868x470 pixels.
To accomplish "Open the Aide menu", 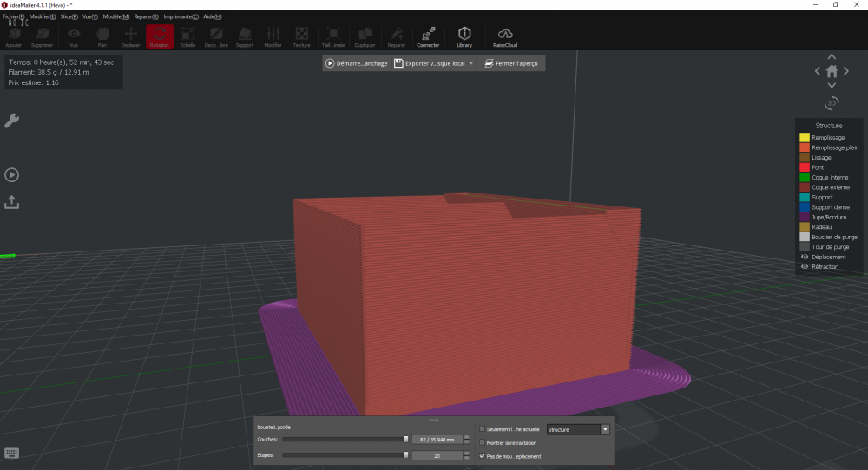I will pos(213,16).
